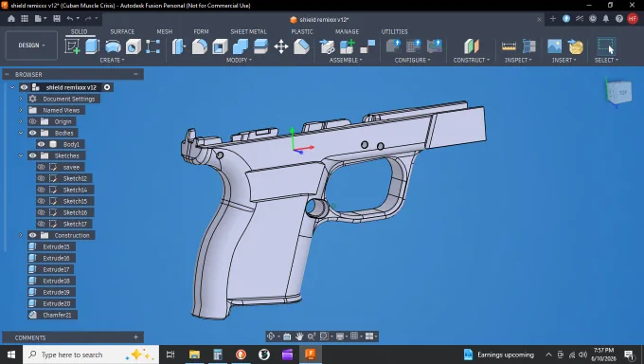The height and width of the screenshot is (364, 644).
Task: Click the Joint tool icon
Action: 367,46
